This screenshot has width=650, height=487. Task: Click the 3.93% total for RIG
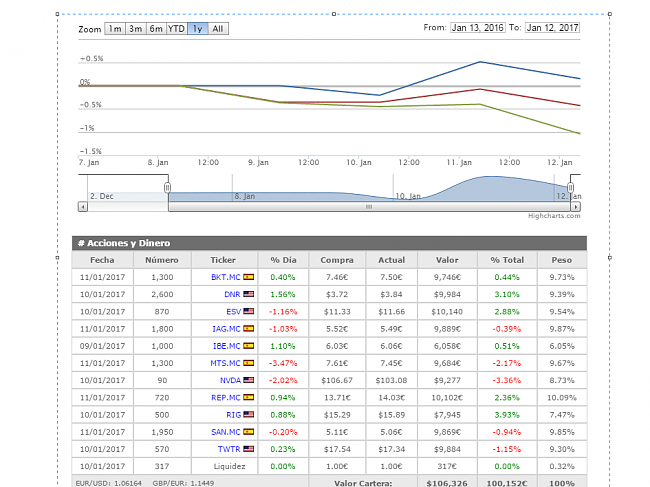507,415
